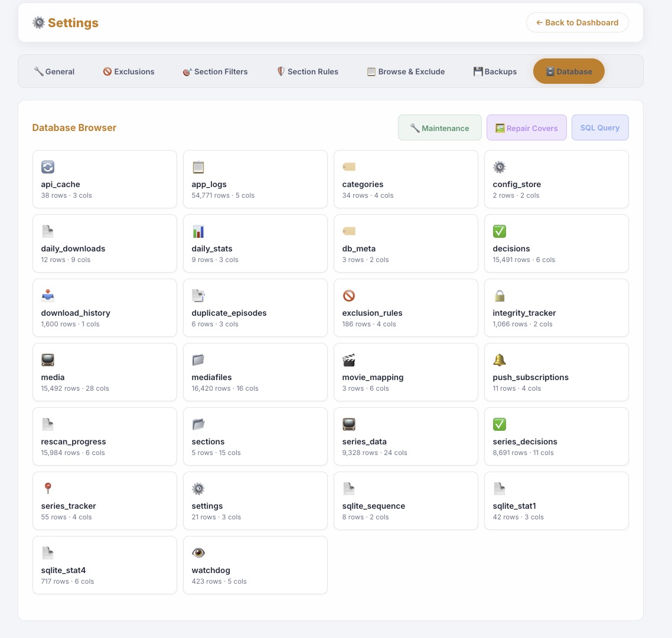This screenshot has height=638, width=672.
Task: Click '15,984 rows · 6 cols' text
Action: pyautogui.click(x=73, y=453)
